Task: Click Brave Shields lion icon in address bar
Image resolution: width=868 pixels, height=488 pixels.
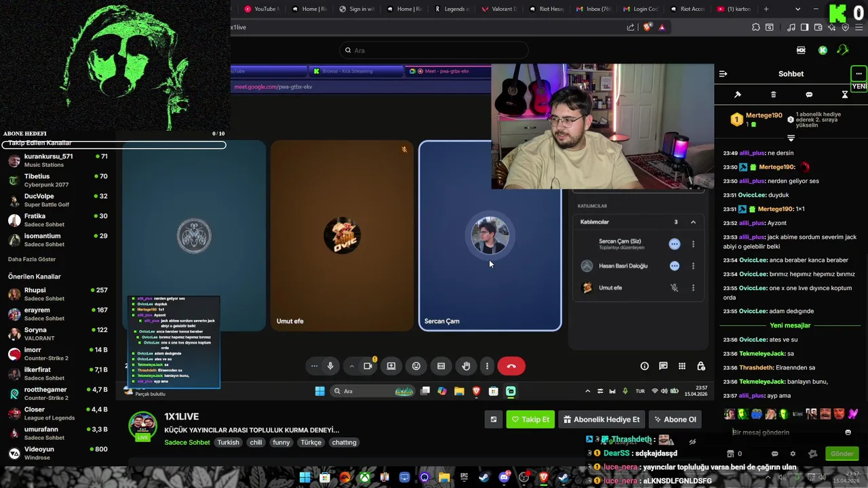Action: [x=647, y=27]
